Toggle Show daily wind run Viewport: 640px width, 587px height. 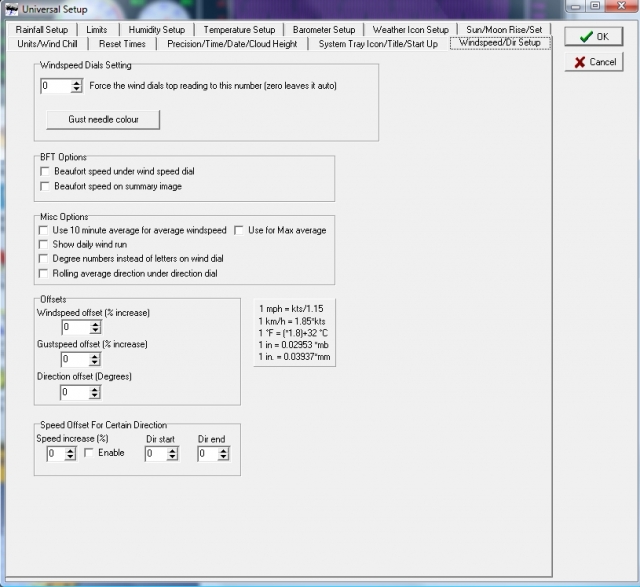point(44,244)
